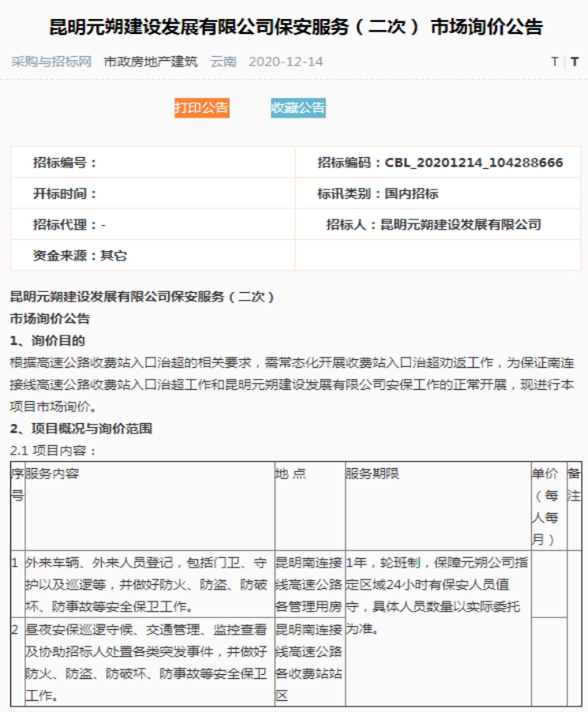Click the blue 收藏公告 button
The image size is (588, 712).
click(298, 108)
